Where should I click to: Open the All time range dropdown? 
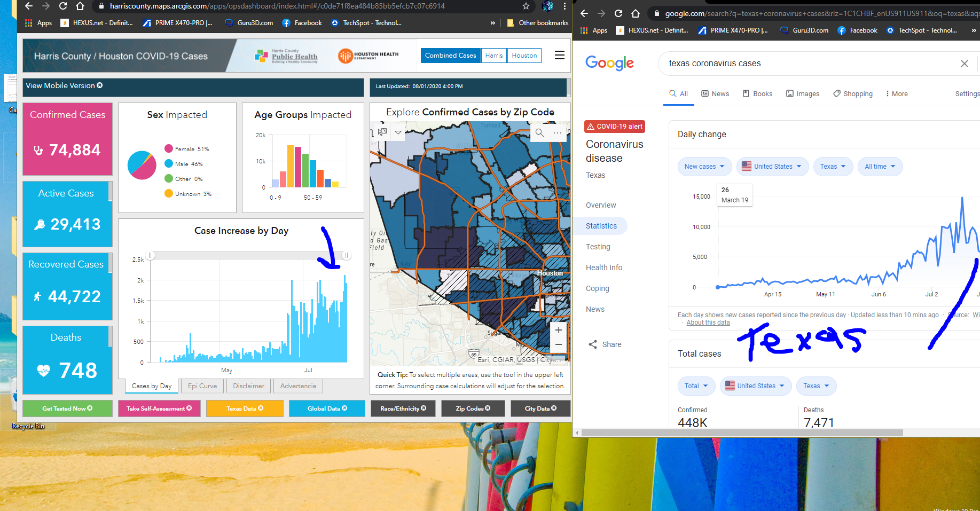click(880, 167)
